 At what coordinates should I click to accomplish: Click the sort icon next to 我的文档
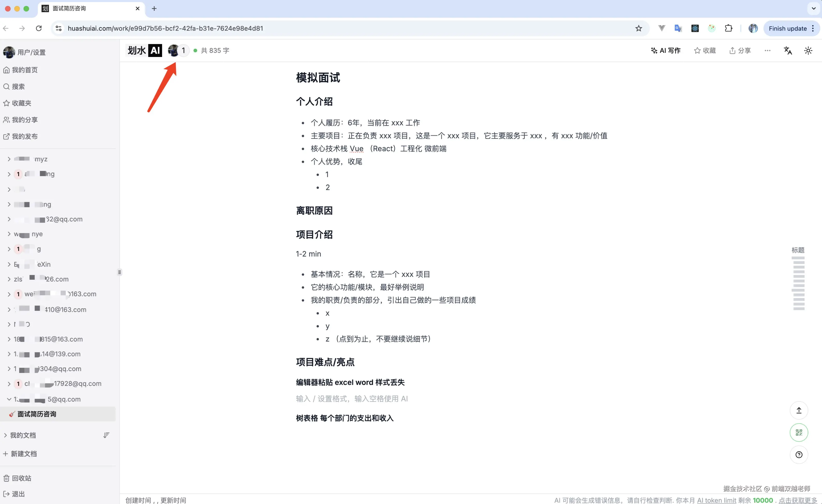(106, 435)
